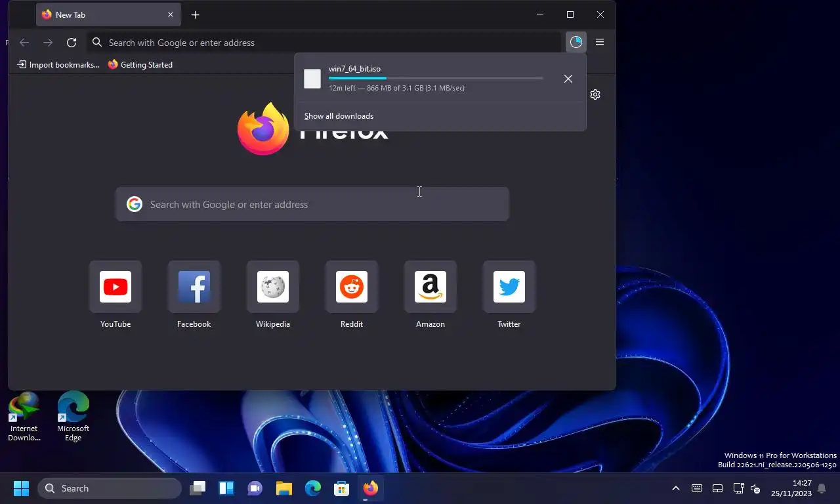Image resolution: width=840 pixels, height=504 pixels.
Task: Focus the Google search box on page
Action: pyautogui.click(x=312, y=204)
